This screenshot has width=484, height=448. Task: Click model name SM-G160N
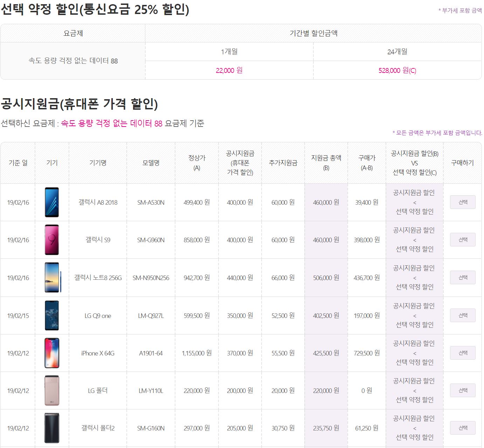pos(151,428)
